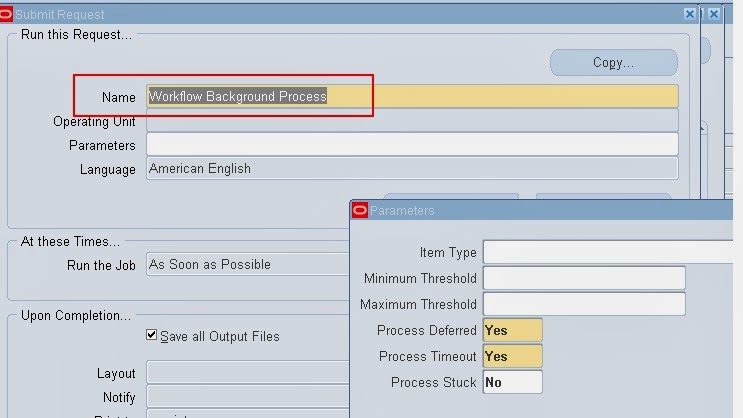Select the Process Deferred value field
The width and height of the screenshot is (743, 418).
point(513,330)
